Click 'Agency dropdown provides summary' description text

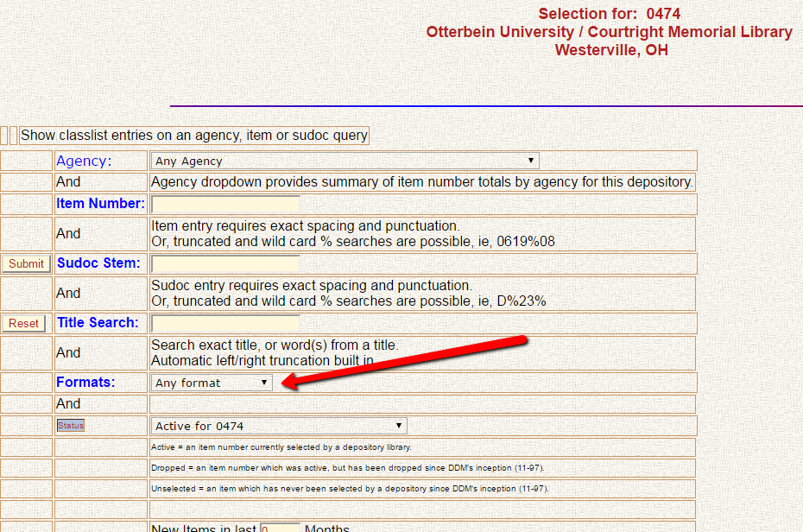click(x=422, y=181)
